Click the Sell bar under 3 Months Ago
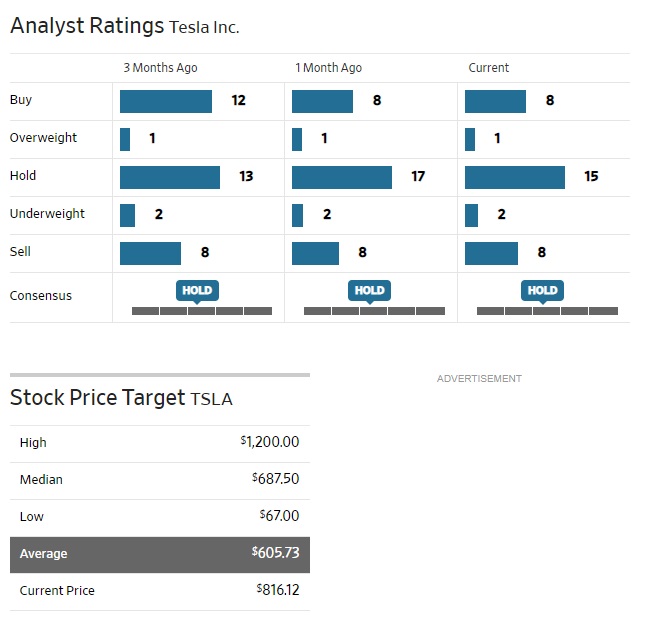 point(150,253)
